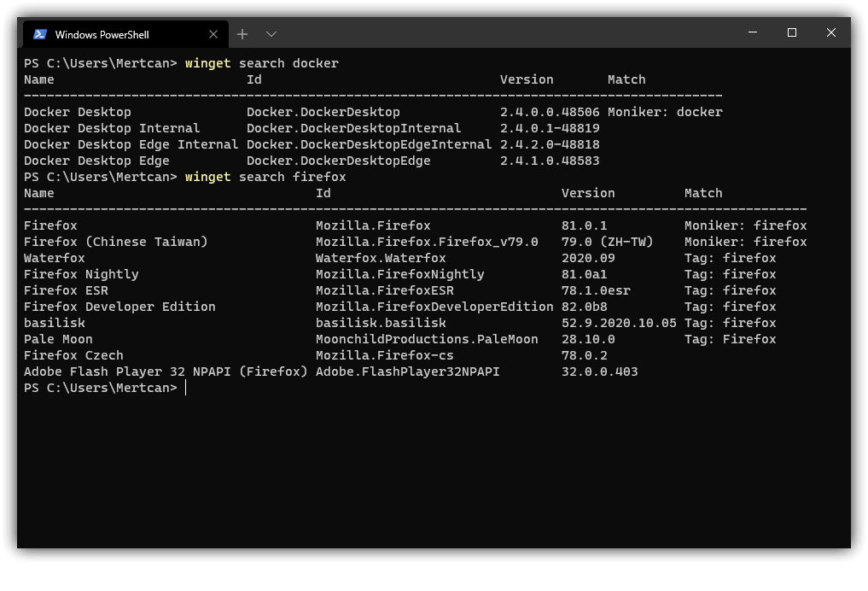Screen dimensions: 868x591
Task: Click version '78.0.2' for Firefox Czech
Action: tap(584, 355)
